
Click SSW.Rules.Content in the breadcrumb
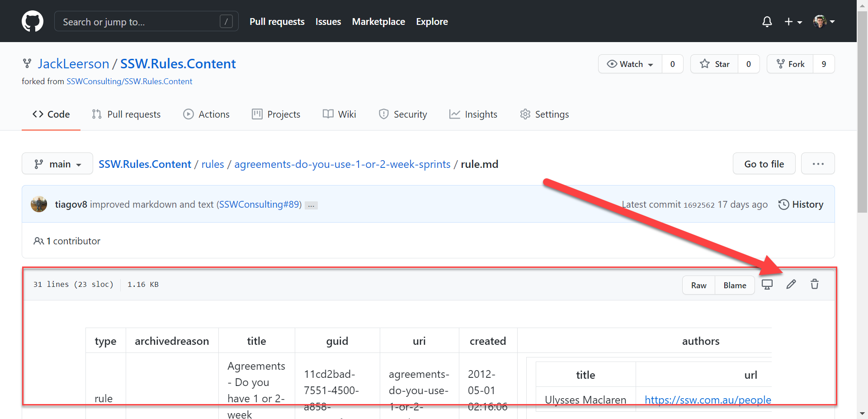(x=145, y=164)
